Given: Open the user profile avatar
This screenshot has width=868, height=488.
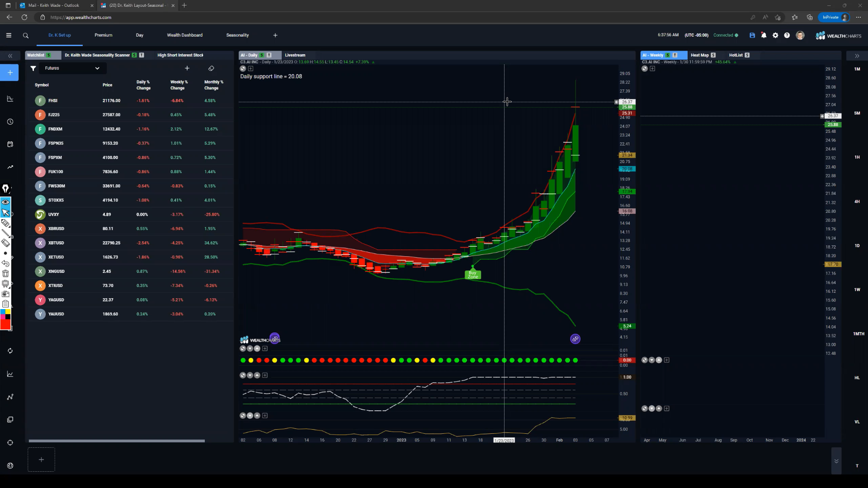Looking at the screenshot, I should (x=800, y=35).
